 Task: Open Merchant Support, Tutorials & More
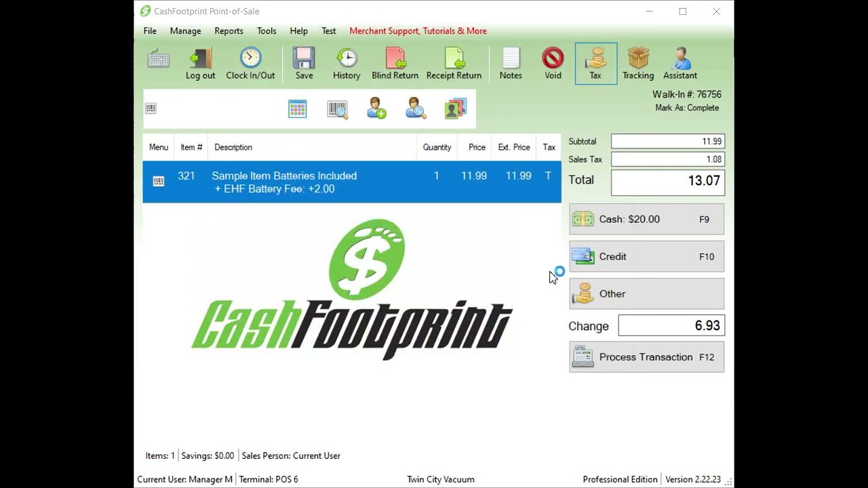tap(418, 30)
